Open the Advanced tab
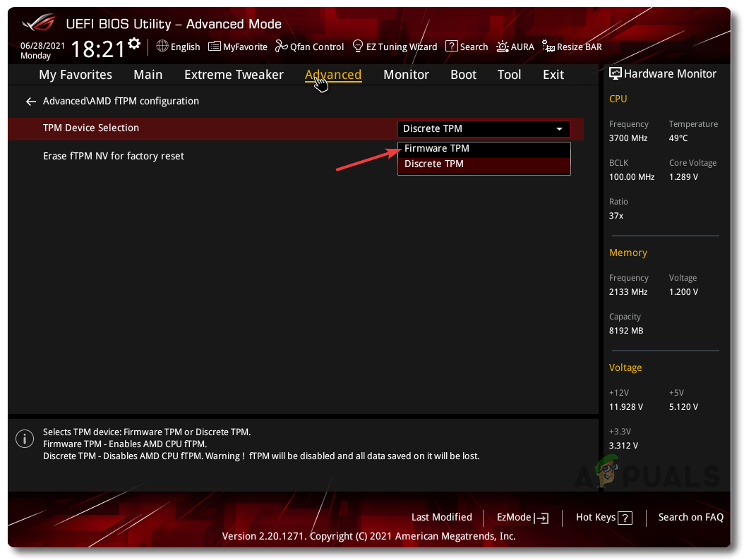Image resolution: width=744 pixels, height=560 pixels. point(333,75)
